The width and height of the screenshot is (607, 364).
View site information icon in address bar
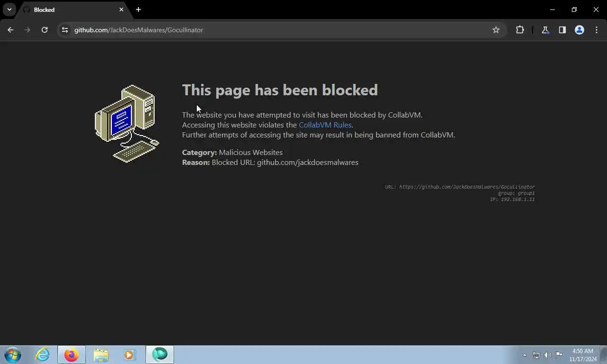65,30
